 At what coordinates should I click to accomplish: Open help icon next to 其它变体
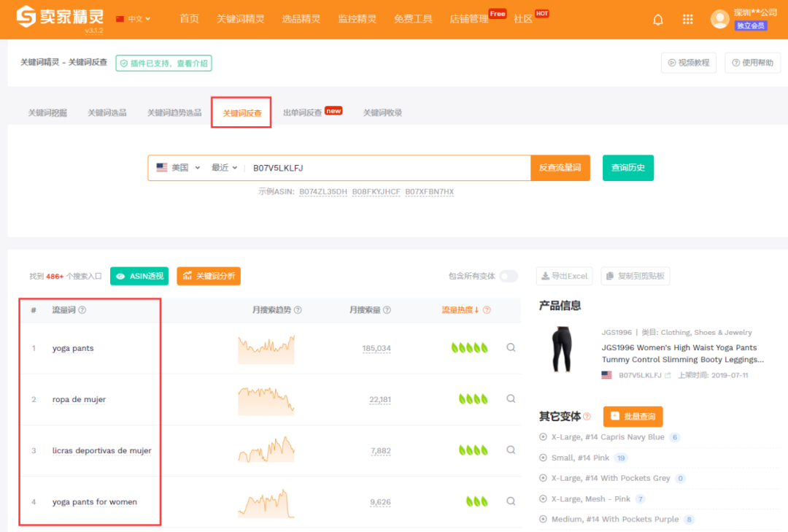pos(587,417)
